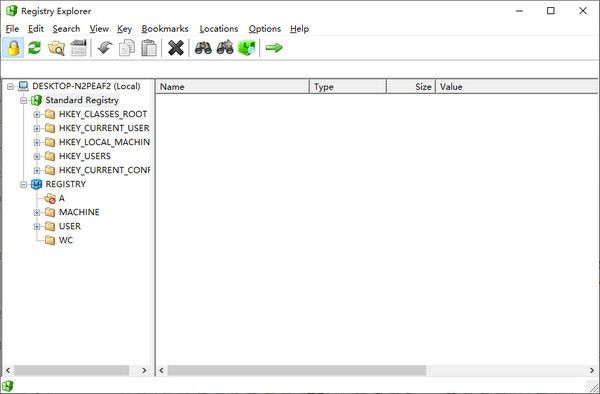This screenshot has width=600, height=394.
Task: Select the WC folder in tree
Action: point(66,240)
